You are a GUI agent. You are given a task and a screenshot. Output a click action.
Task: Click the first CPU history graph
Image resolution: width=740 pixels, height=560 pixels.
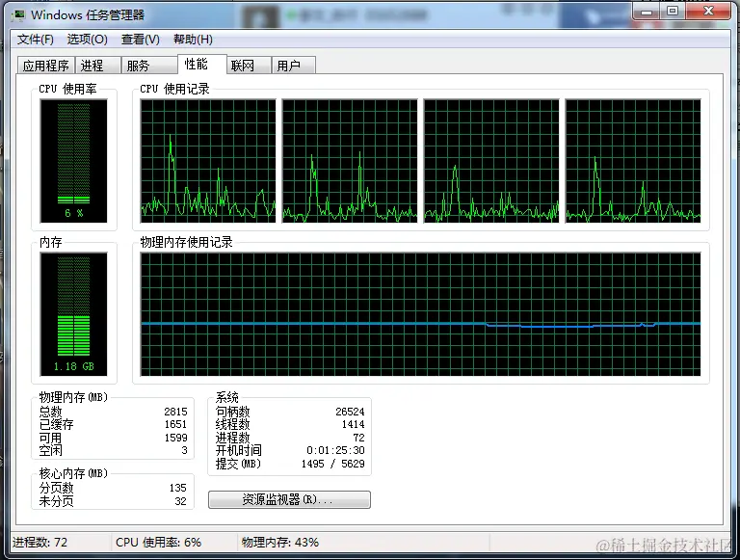(x=208, y=161)
